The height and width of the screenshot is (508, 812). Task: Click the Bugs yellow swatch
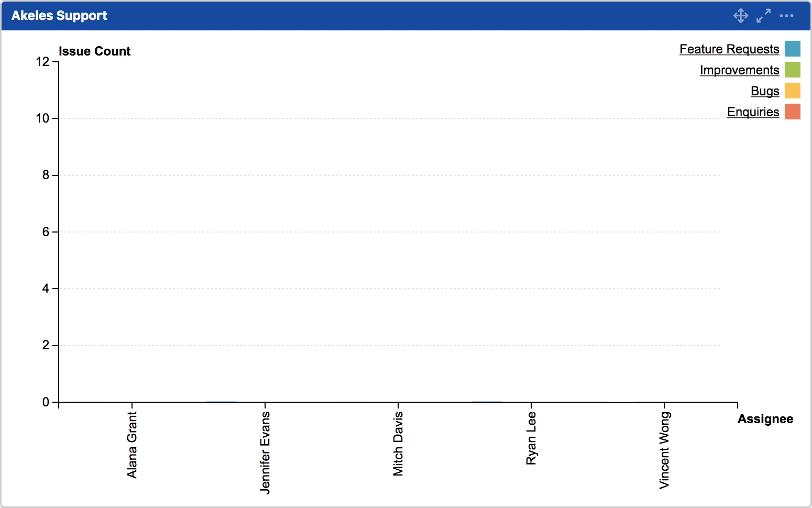[x=793, y=90]
